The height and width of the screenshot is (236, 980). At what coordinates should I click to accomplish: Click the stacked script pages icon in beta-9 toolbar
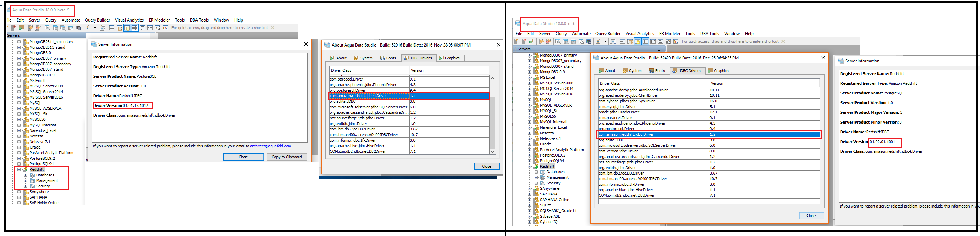point(102,28)
